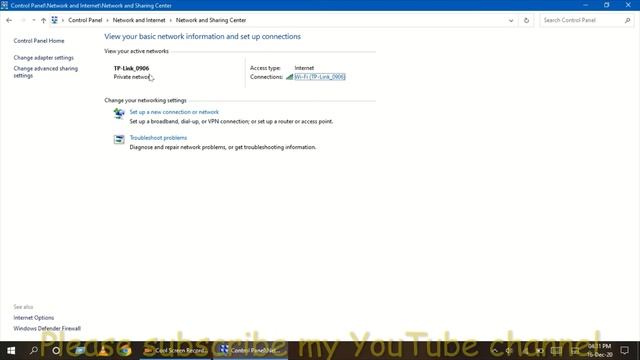The width and height of the screenshot is (640, 360).
Task: Click the Up to parent folder arrow
Action: [43, 20]
